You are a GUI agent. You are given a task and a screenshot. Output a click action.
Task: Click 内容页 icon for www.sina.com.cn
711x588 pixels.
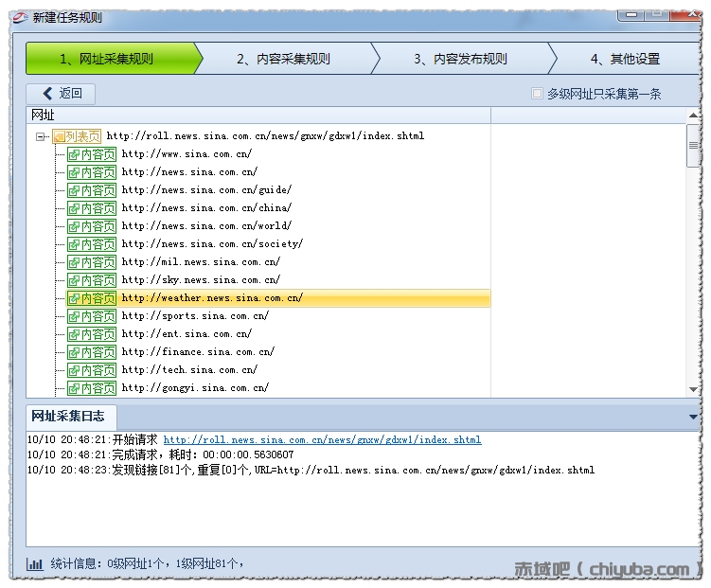coord(92,154)
